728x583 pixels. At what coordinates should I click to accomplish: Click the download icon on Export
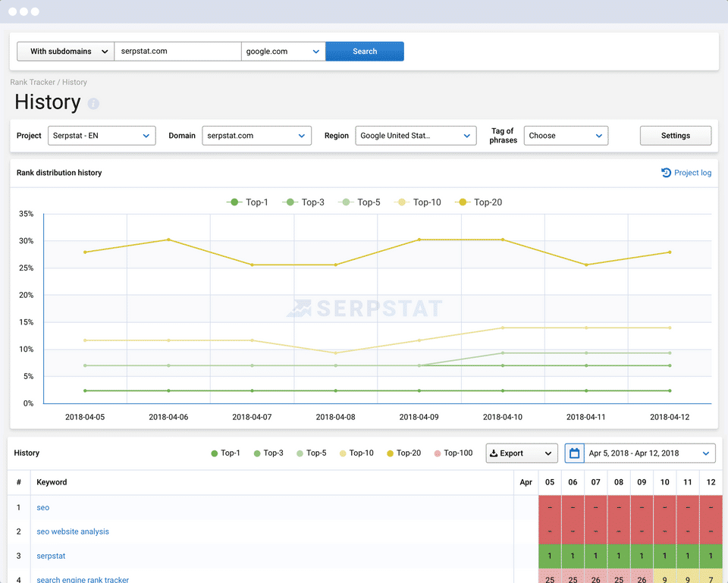(494, 453)
